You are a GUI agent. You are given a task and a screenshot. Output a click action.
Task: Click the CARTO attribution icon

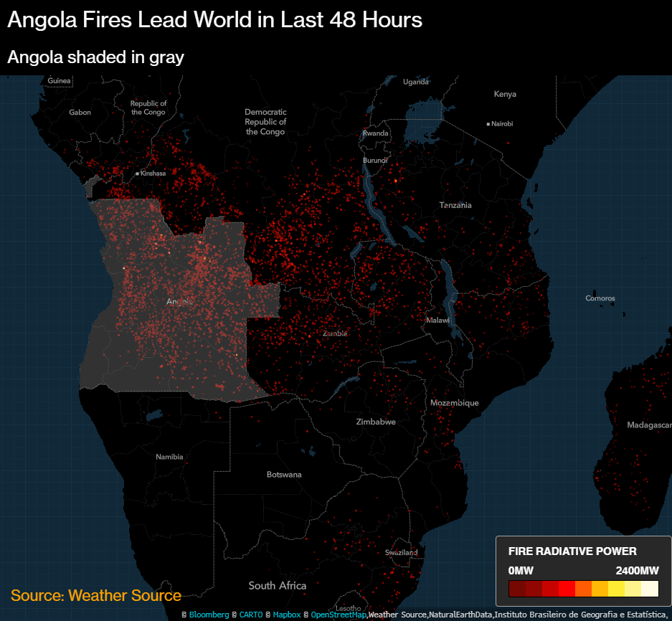point(234,615)
